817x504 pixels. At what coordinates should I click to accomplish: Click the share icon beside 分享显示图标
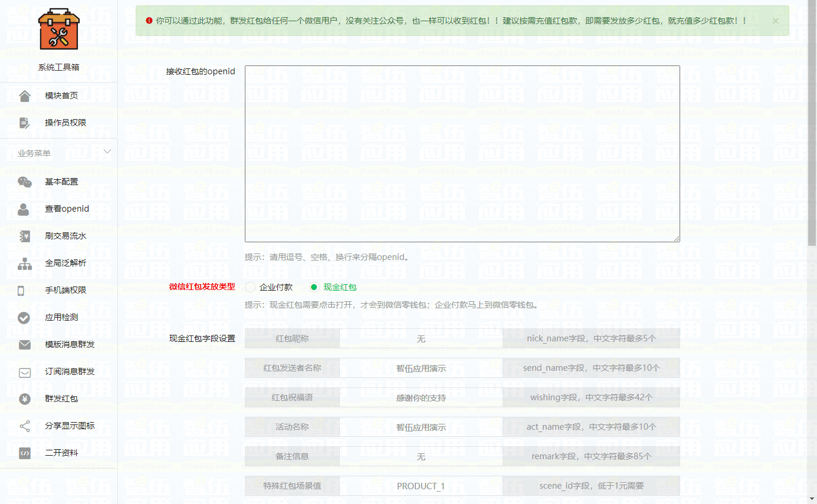[x=25, y=426]
